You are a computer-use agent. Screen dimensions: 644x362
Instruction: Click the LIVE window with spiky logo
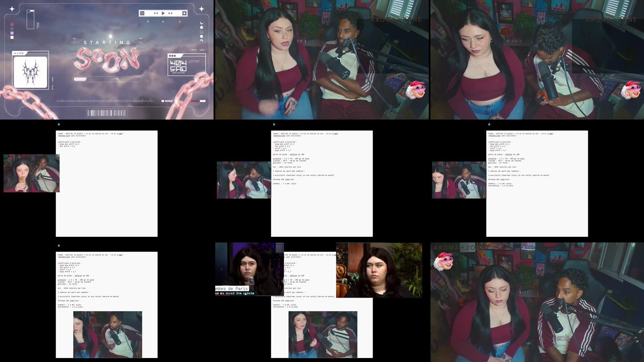(x=31, y=70)
